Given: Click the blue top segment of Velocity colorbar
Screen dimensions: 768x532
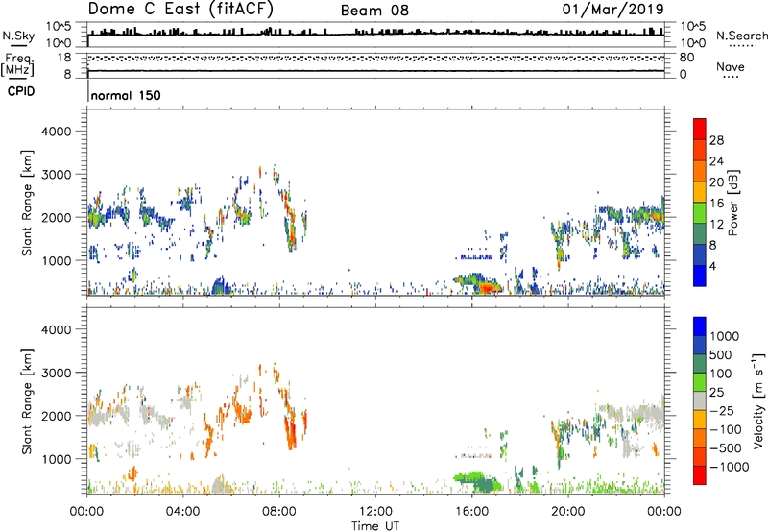Looking at the screenshot, I should [x=700, y=326].
